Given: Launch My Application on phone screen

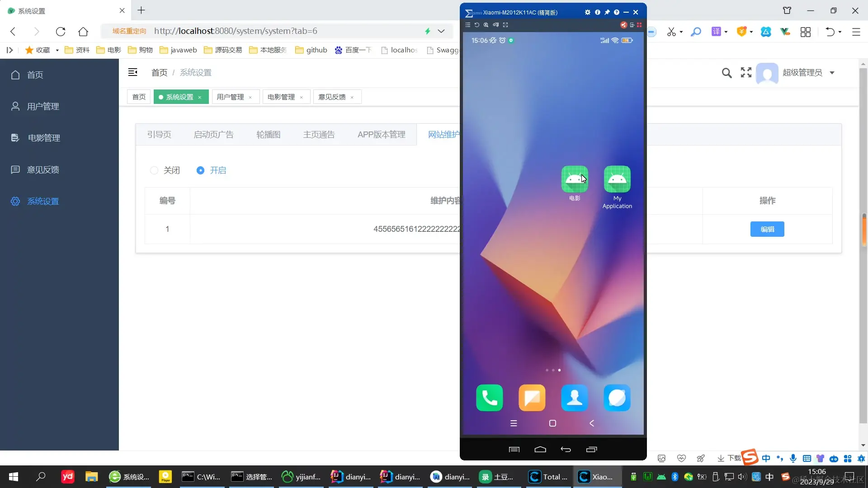Looking at the screenshot, I should click(x=617, y=179).
